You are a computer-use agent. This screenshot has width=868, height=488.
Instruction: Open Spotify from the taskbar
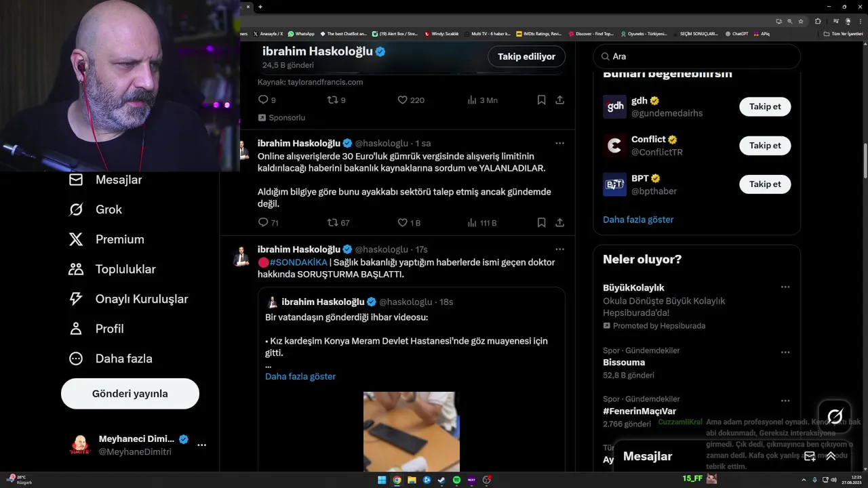(x=456, y=480)
